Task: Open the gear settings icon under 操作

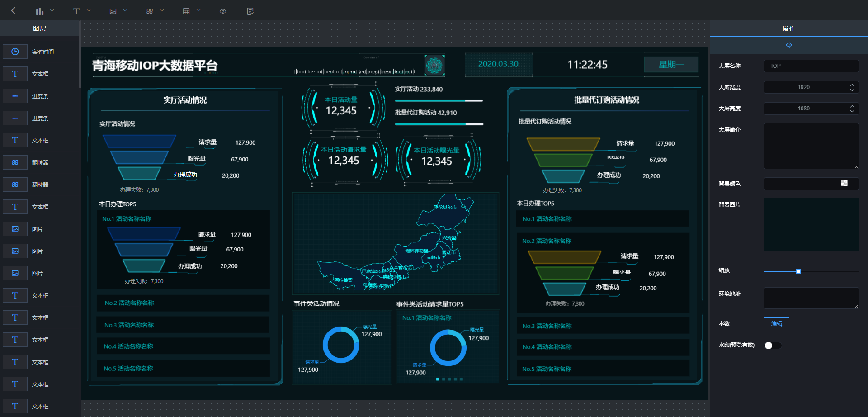Action: tap(789, 45)
